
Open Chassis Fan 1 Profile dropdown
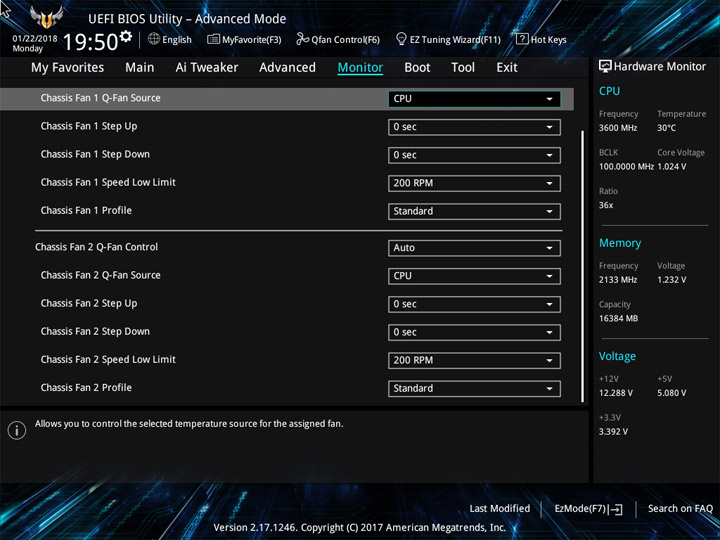coord(474,211)
